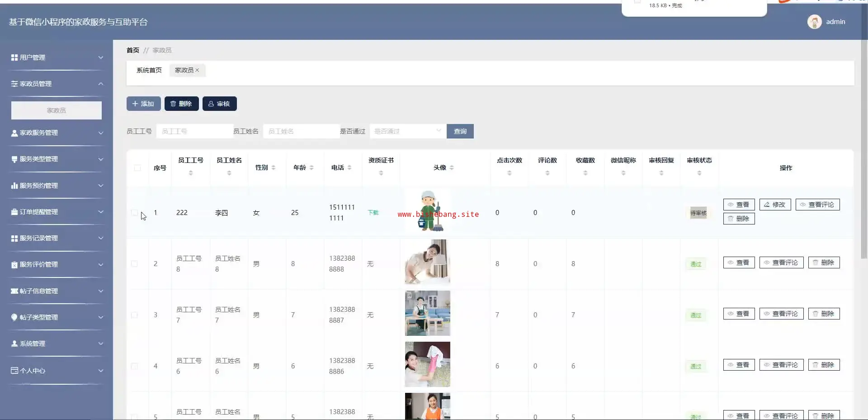
Task: Toggle the select-all checkbox in table header
Action: click(137, 168)
